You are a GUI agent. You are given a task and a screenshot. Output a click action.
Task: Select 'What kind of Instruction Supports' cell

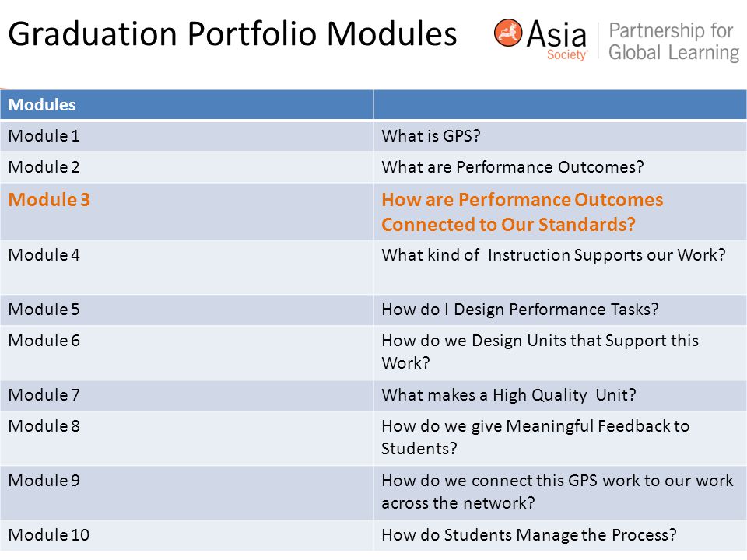tap(553, 255)
